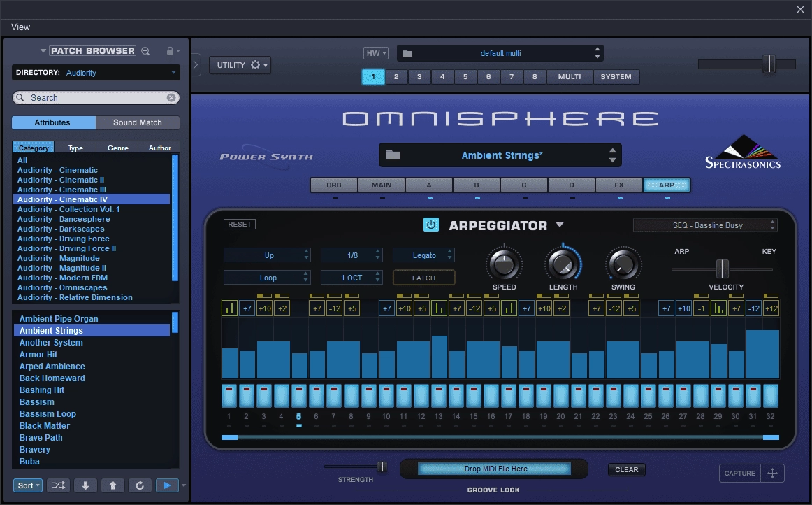
Task: Select the Black Matter patch
Action: 45,426
